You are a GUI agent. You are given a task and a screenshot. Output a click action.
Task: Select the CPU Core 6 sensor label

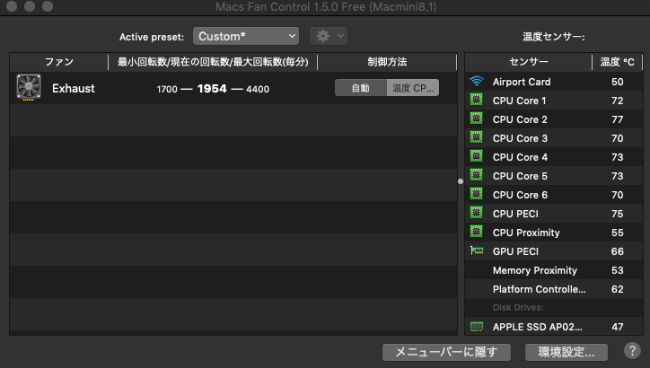coord(520,195)
